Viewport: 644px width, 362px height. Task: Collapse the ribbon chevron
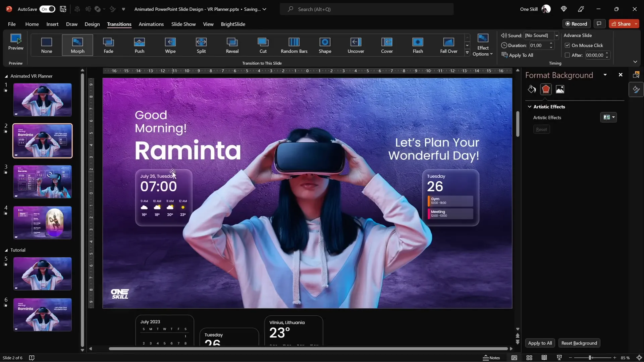(x=635, y=62)
